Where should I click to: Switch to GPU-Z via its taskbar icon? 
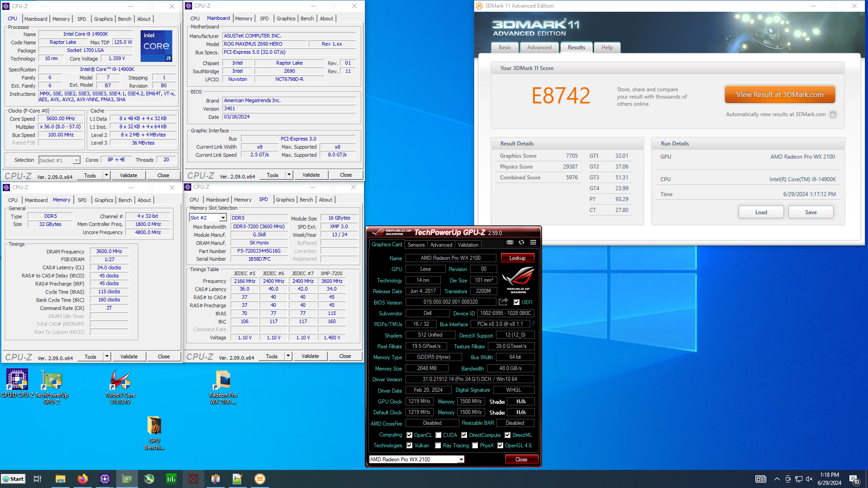(x=127, y=479)
